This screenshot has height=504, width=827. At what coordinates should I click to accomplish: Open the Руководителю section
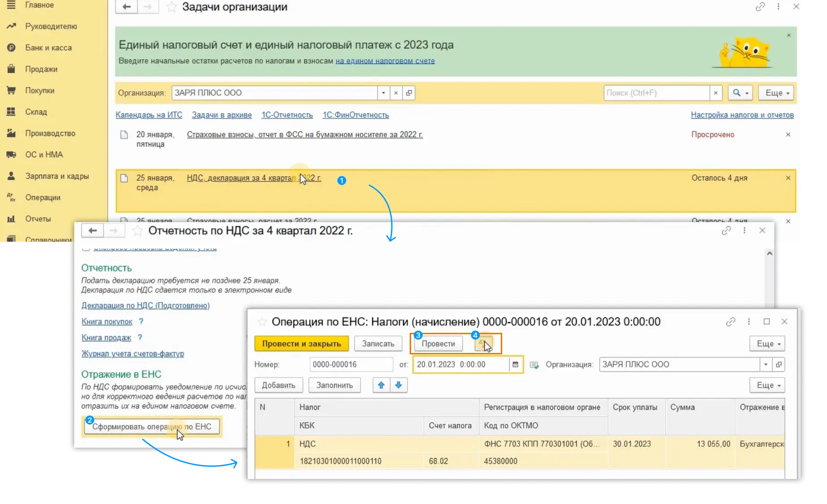(51, 26)
